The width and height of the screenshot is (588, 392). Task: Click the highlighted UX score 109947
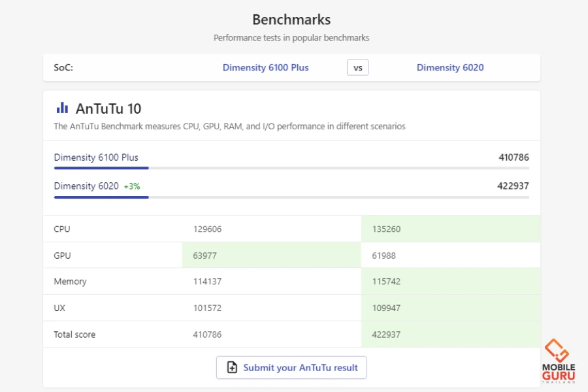(x=386, y=308)
